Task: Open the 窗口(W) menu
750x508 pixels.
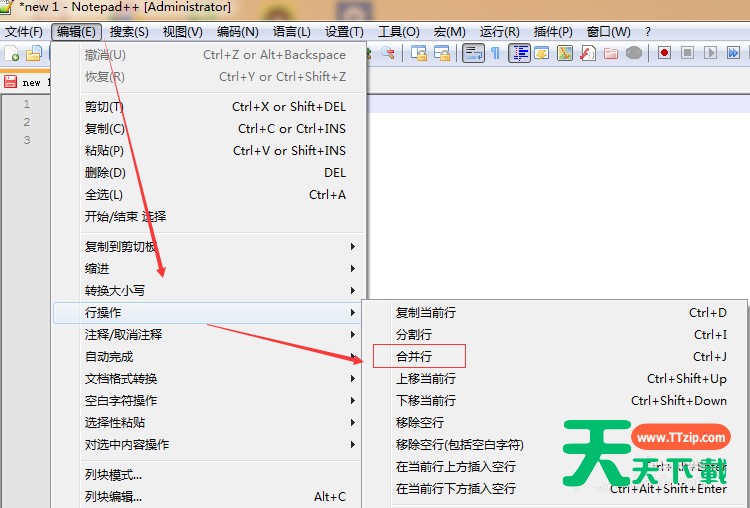Action: 608,32
